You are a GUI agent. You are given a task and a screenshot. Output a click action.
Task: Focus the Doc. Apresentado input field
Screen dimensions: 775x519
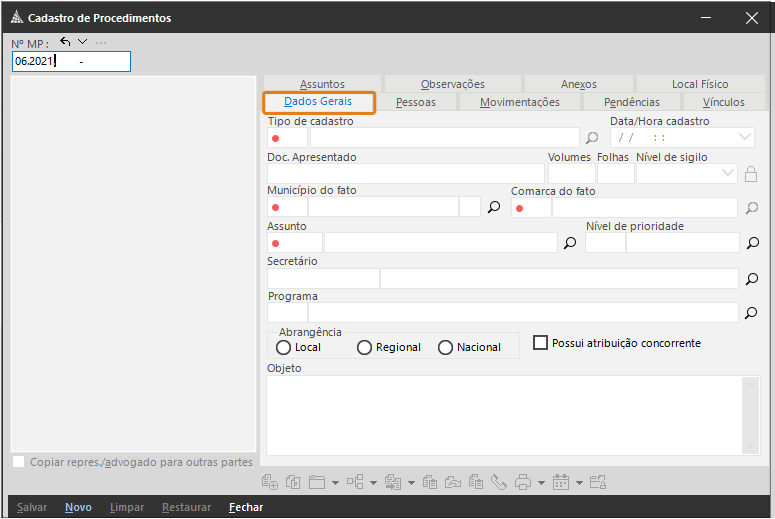406,173
